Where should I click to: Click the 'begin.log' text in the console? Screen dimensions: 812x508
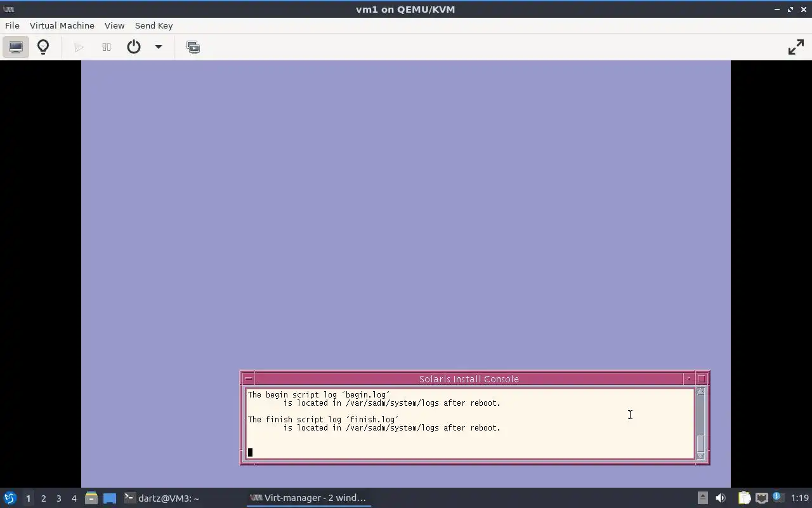click(x=366, y=395)
